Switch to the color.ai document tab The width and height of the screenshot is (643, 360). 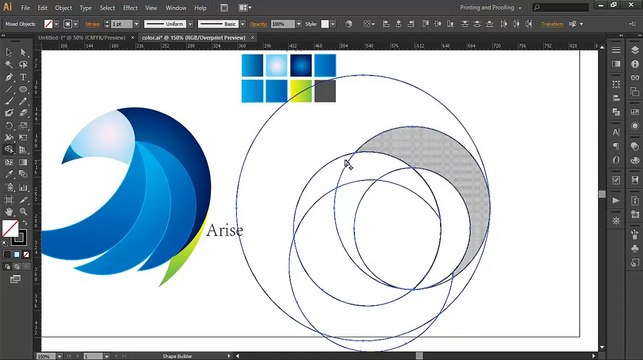pyautogui.click(x=194, y=37)
